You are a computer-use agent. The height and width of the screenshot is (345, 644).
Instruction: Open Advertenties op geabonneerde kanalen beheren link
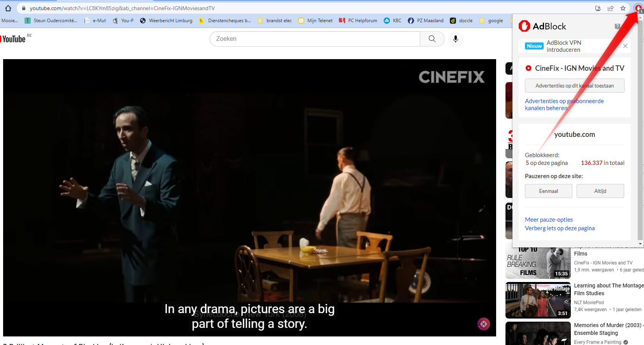(x=564, y=105)
